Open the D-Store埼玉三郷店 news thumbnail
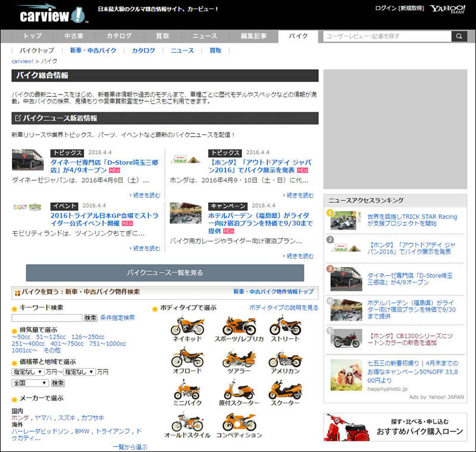This screenshot has height=452, width=476. coord(27,159)
